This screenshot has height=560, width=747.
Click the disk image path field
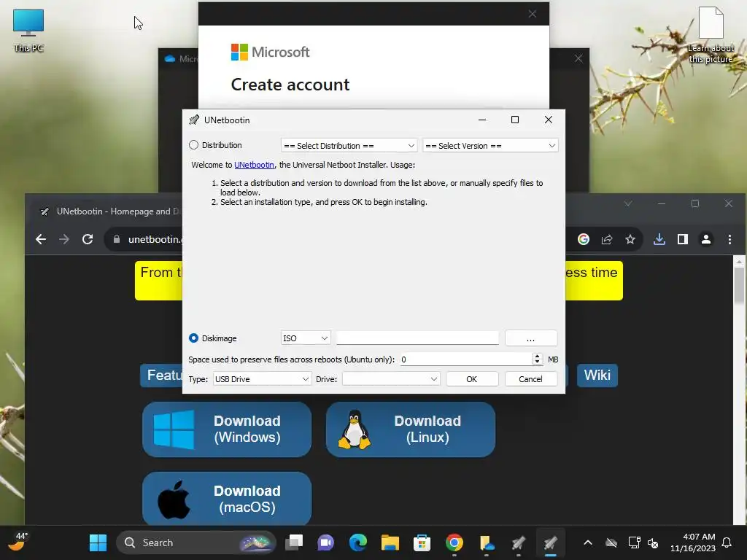point(417,338)
